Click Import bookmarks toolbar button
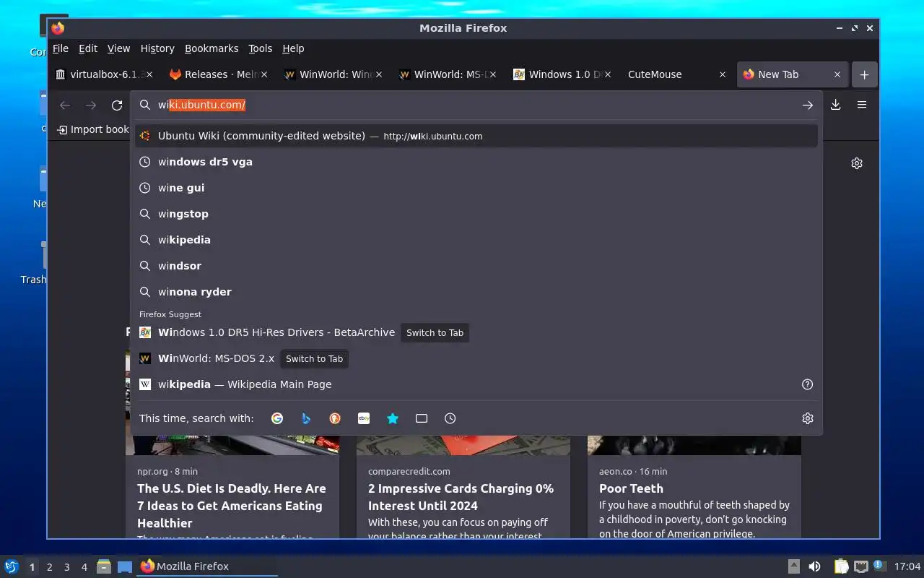Viewport: 924px width, 578px height. pyautogui.click(x=94, y=129)
